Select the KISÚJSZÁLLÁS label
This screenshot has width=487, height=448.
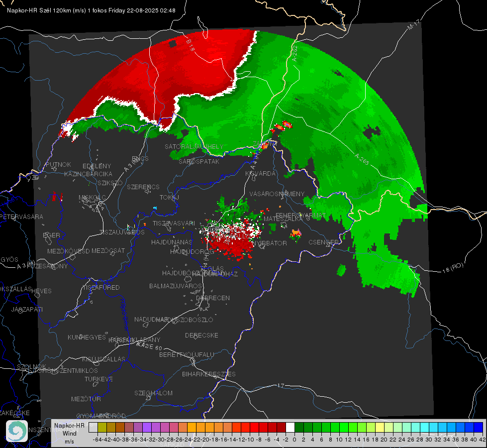pos(103,359)
